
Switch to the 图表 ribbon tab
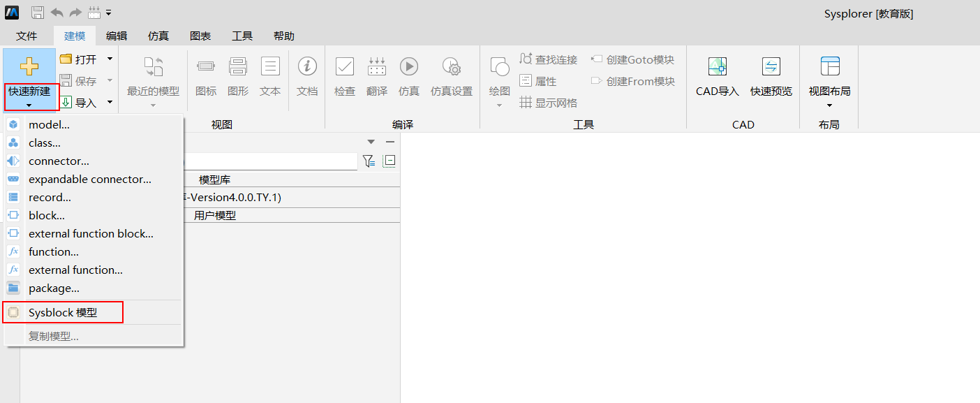point(200,36)
